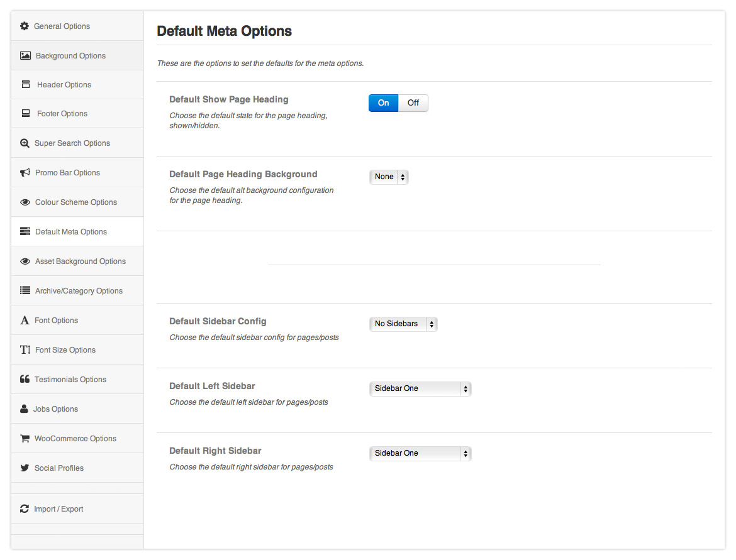Click the Twitter bird icon for Social Profiles
The width and height of the screenshot is (736, 560).
[25, 468]
